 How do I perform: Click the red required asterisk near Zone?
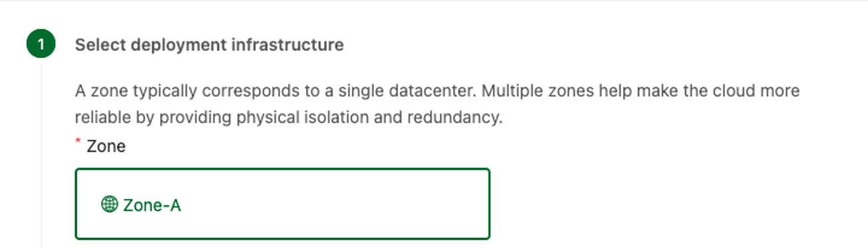[x=78, y=141]
